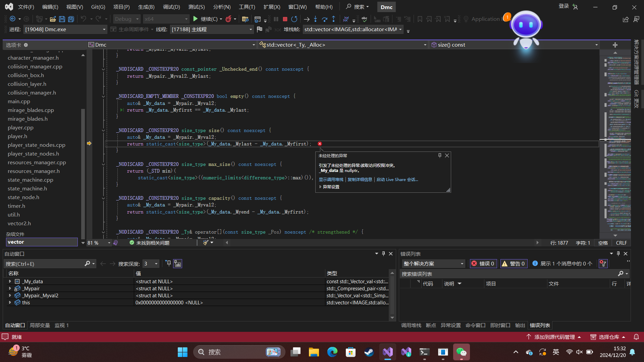Click the spell checker abc icon

click(x=365, y=19)
